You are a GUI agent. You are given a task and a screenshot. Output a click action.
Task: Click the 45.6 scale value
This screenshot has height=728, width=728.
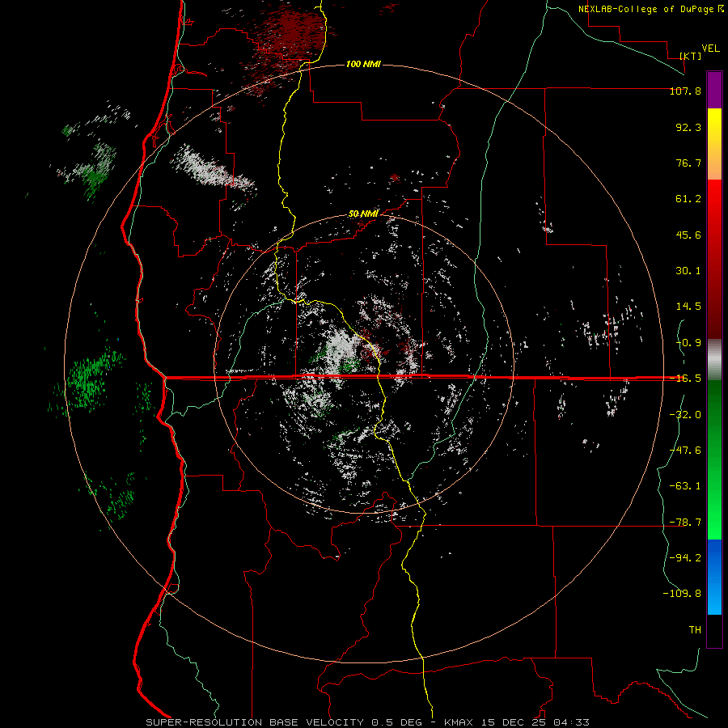click(x=688, y=235)
